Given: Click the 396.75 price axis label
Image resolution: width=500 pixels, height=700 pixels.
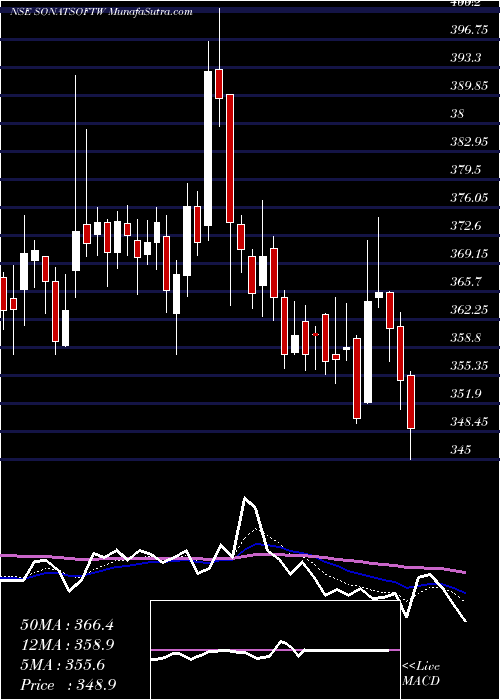Looking at the screenshot, I should click(468, 30).
